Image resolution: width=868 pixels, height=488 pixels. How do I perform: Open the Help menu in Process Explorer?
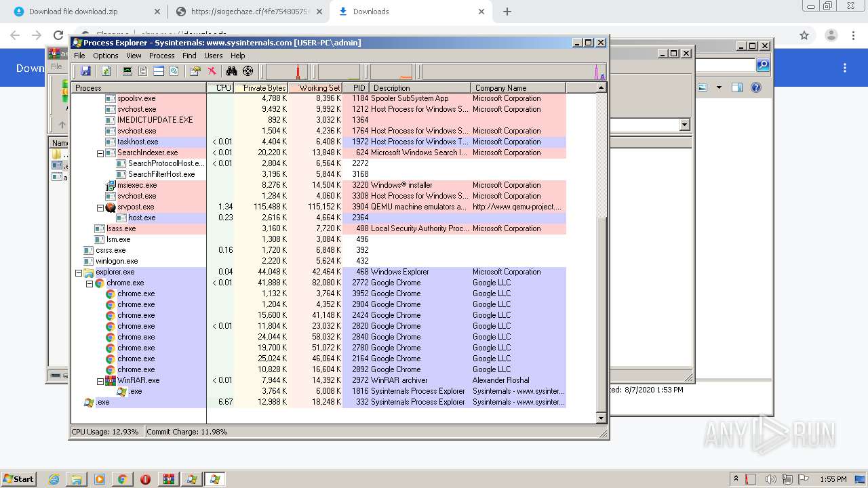237,56
